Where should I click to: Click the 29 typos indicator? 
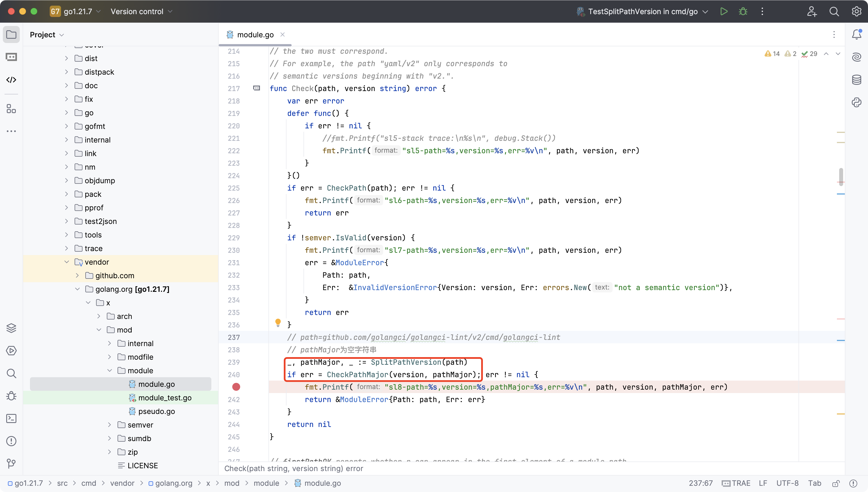[x=809, y=54]
